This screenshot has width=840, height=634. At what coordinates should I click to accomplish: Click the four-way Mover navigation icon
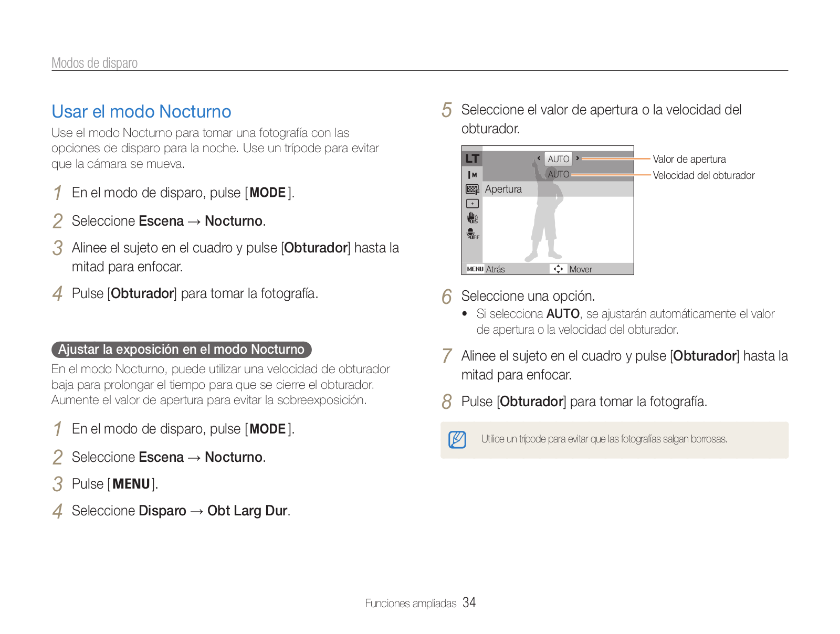[x=558, y=269]
